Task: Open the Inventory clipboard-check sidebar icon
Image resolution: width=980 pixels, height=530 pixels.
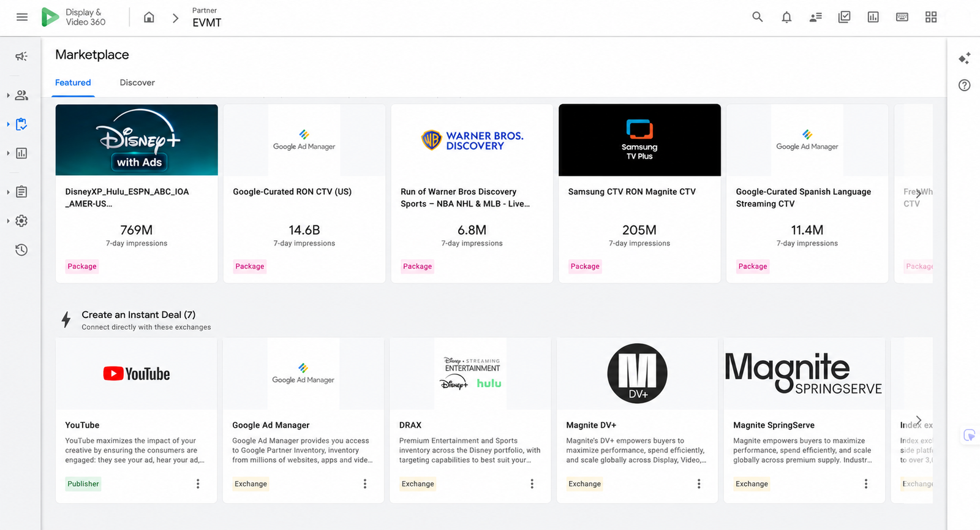Action: (x=21, y=124)
